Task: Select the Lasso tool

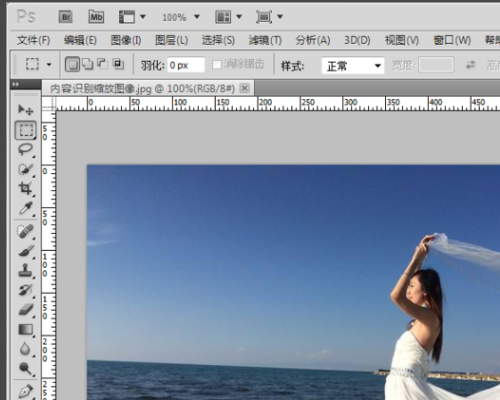Action: point(25,150)
